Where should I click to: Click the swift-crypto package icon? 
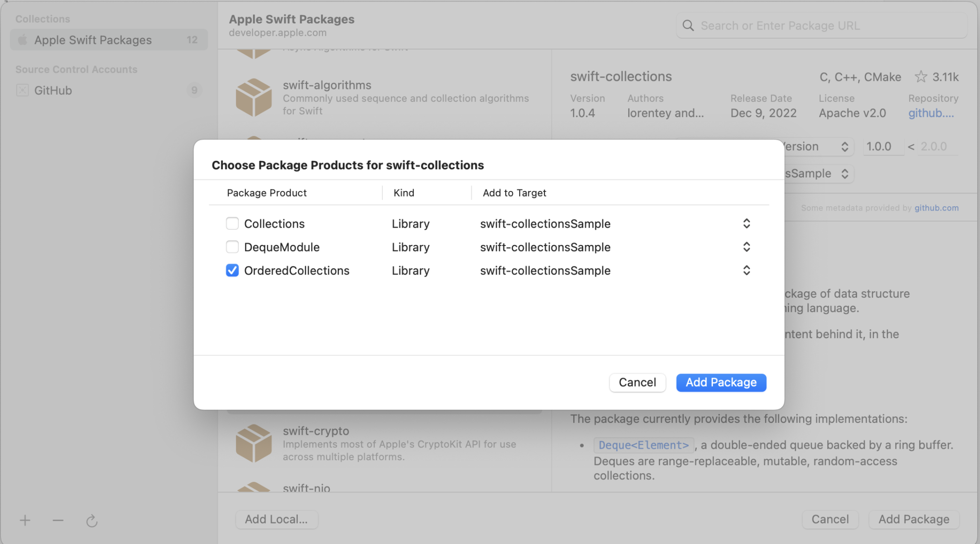[254, 443]
